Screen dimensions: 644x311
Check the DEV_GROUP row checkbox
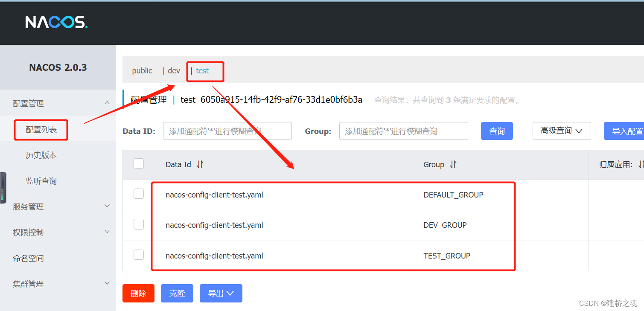(139, 224)
